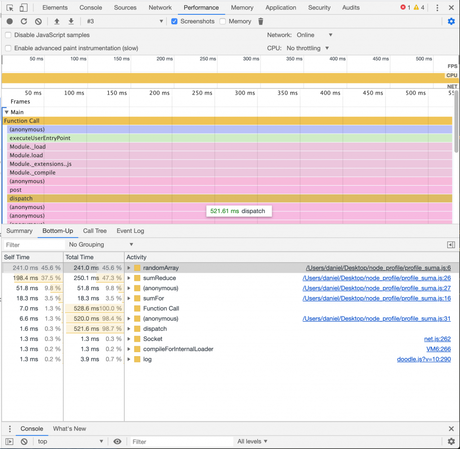Viewport: 460px width, 449px height.
Task: Open the Application tab
Action: [x=281, y=8]
